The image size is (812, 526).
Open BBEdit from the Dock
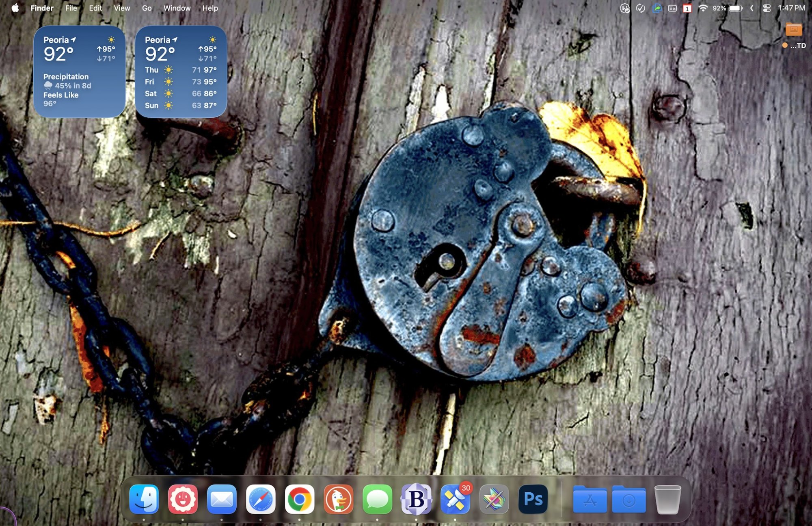416,499
